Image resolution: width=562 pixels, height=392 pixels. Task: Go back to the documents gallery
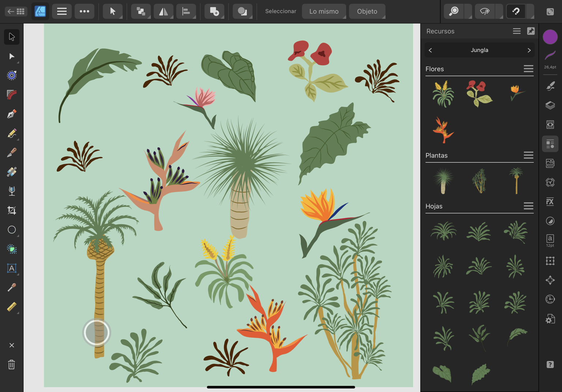16,11
